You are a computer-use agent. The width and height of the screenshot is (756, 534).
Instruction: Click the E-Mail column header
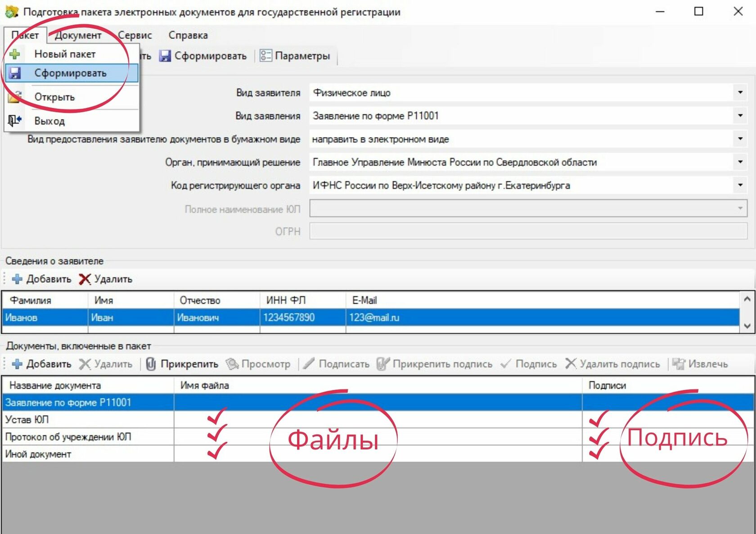tap(543, 300)
